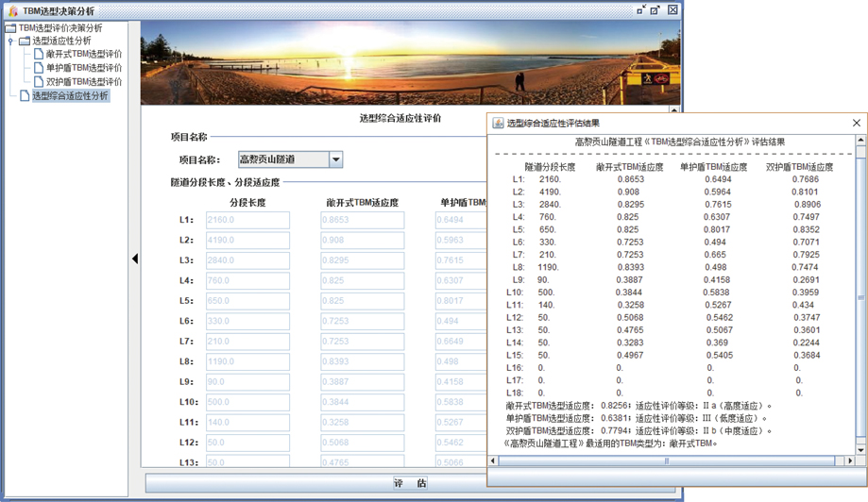Click scroll up arrow in results dialog
Image resolution: width=868 pixels, height=502 pixels.
pos(860,140)
